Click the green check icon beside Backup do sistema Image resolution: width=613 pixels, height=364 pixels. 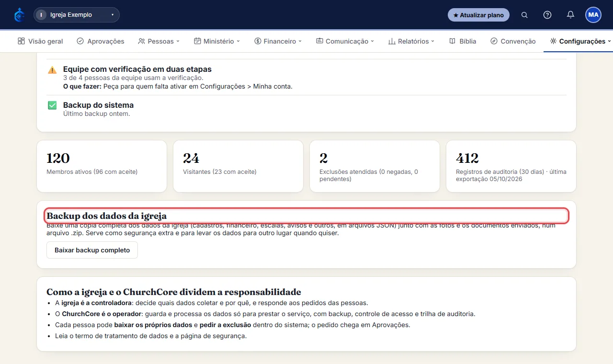click(52, 105)
